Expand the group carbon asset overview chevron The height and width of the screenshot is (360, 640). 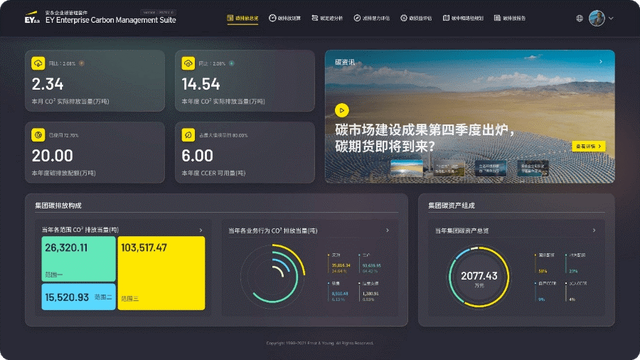[594, 231]
